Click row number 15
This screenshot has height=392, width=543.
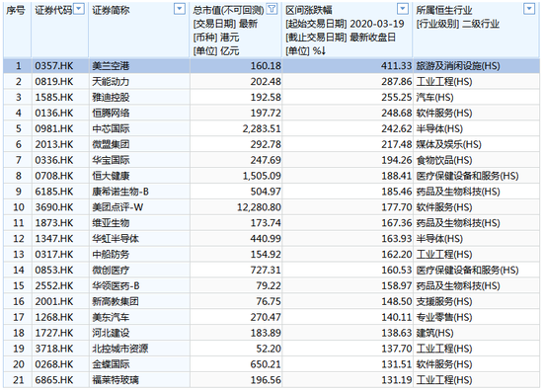click(x=19, y=286)
